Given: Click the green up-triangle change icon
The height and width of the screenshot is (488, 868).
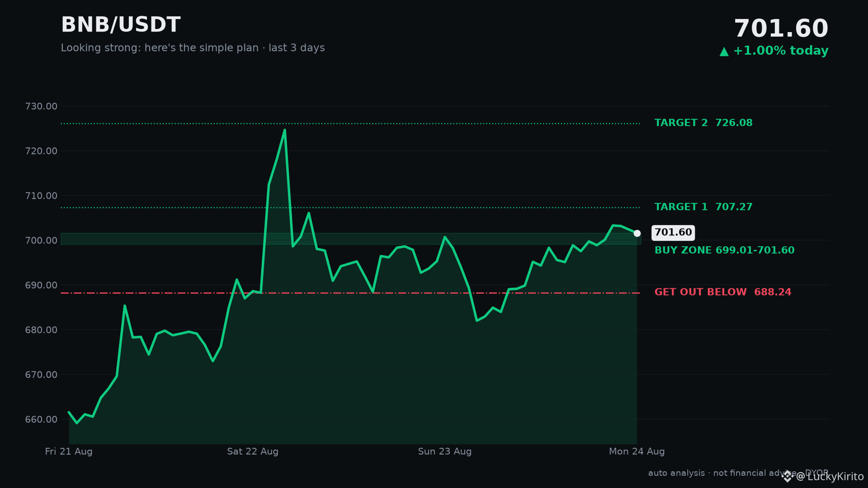Looking at the screenshot, I should [724, 52].
